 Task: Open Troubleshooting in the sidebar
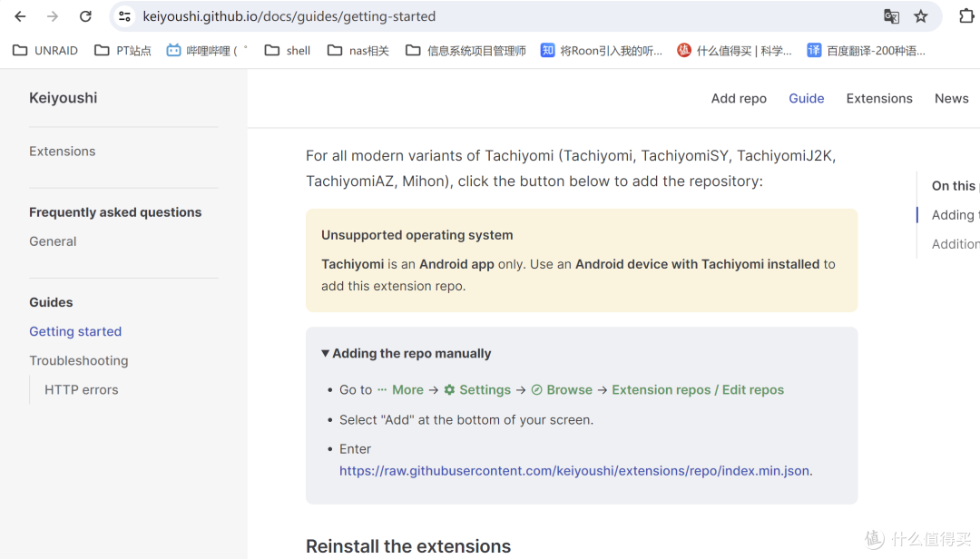(x=79, y=360)
